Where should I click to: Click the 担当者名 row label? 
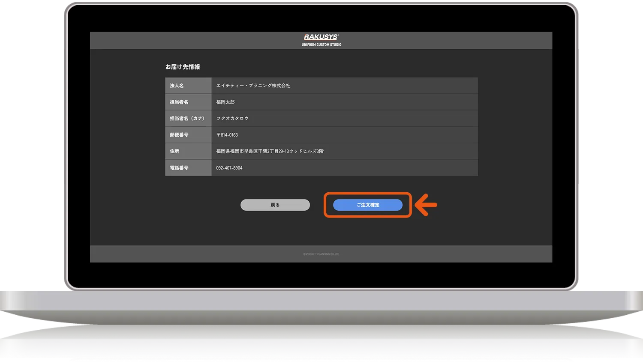pyautogui.click(x=179, y=102)
